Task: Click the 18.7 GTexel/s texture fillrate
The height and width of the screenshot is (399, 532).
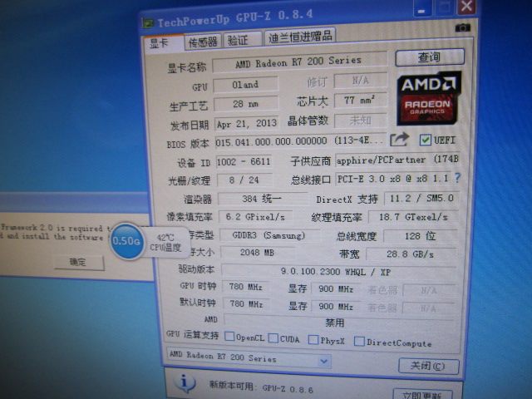Action: (413, 216)
